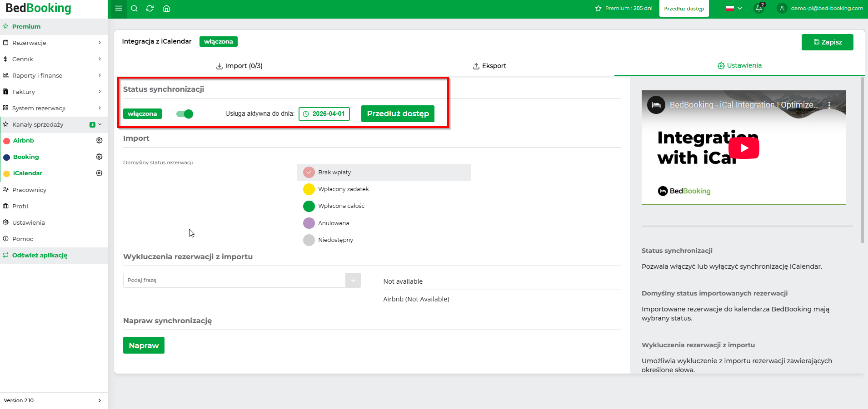The image size is (868, 409).
Task: Open iCalendar channel settings gear
Action: tap(99, 173)
